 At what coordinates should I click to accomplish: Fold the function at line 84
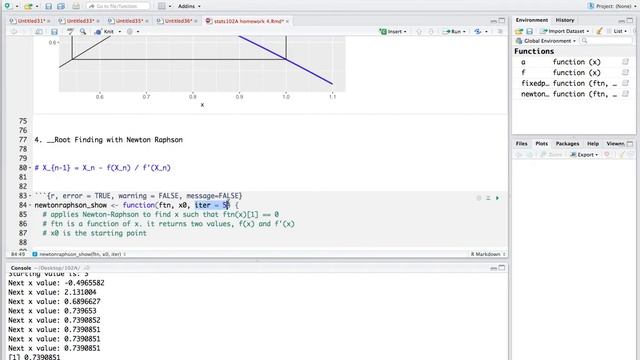(31, 205)
